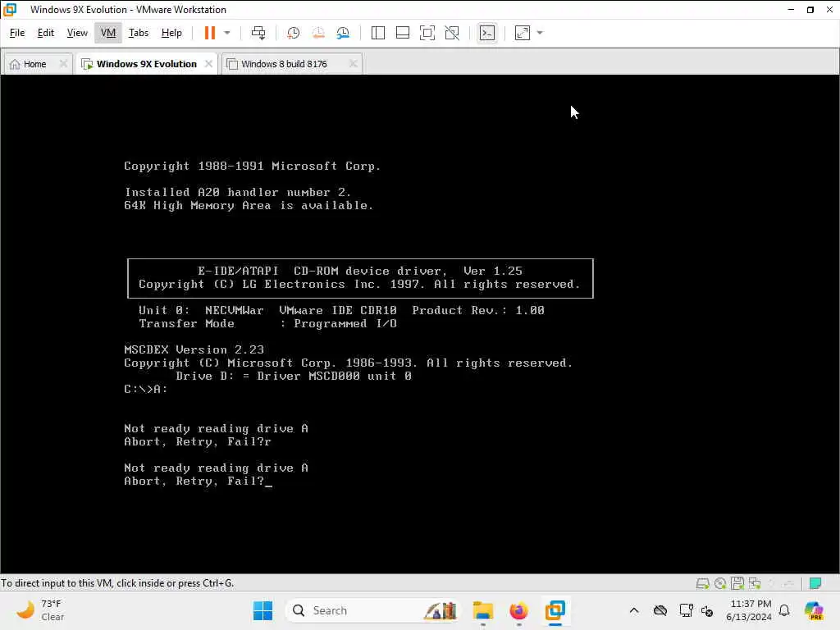Click the VMware Workstation title bar icon
The image size is (840, 630).
point(10,10)
